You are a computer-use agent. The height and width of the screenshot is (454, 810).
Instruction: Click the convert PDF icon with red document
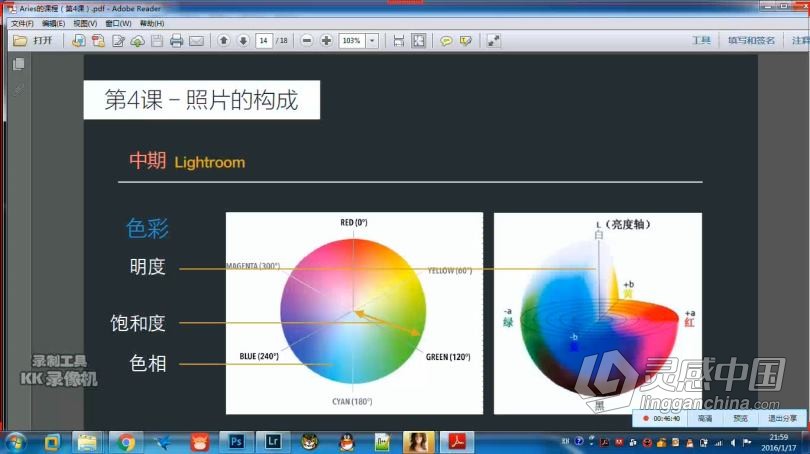coord(98,41)
